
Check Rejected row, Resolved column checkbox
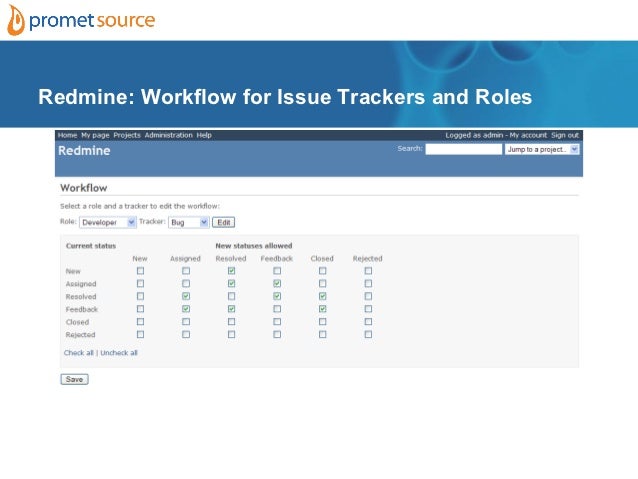click(x=232, y=334)
